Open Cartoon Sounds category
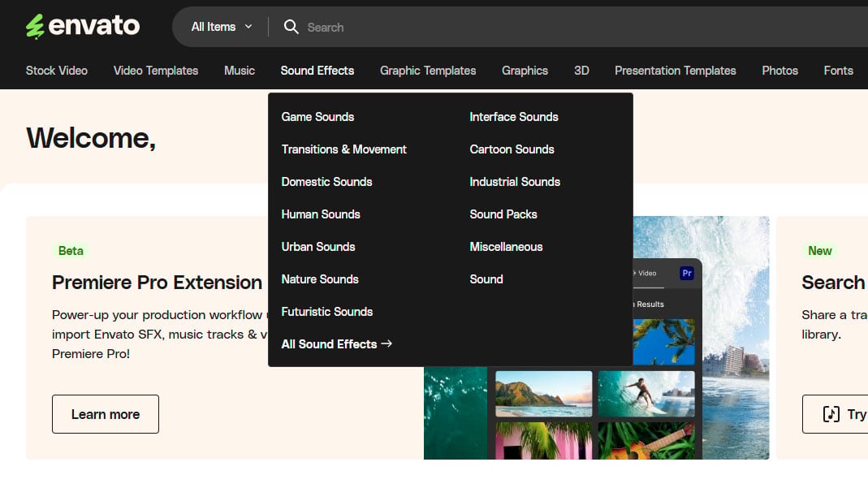 [512, 149]
